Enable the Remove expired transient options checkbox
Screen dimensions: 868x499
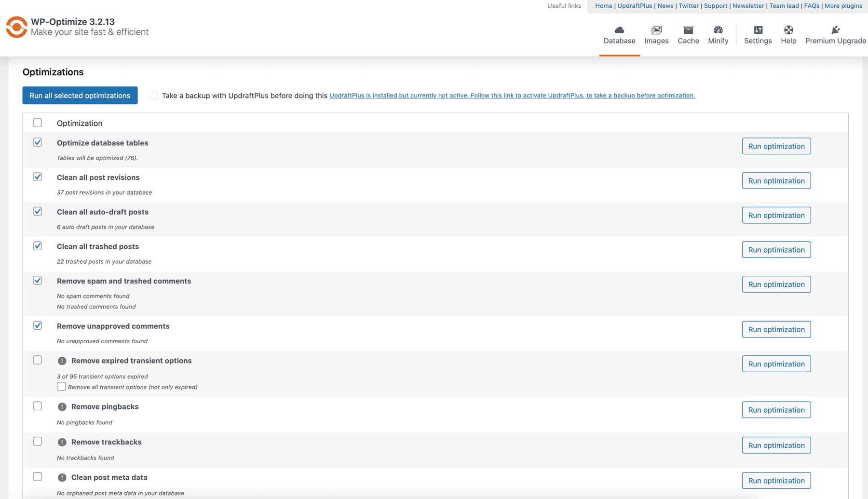38,360
